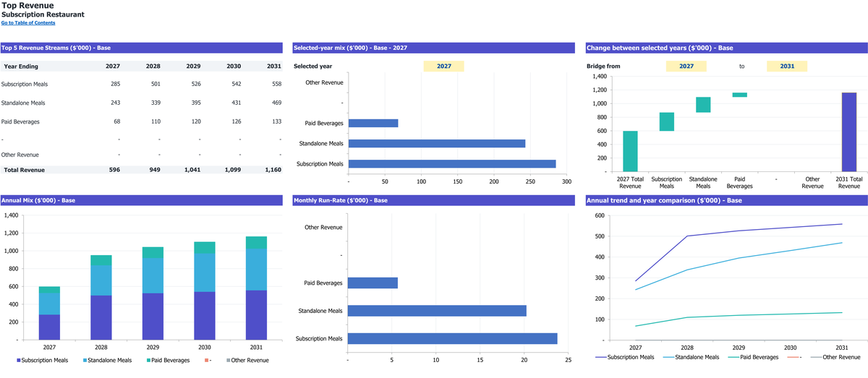The width and height of the screenshot is (868, 378).
Task: Click the Monthly Run-Rate section header
Action: coord(433,200)
